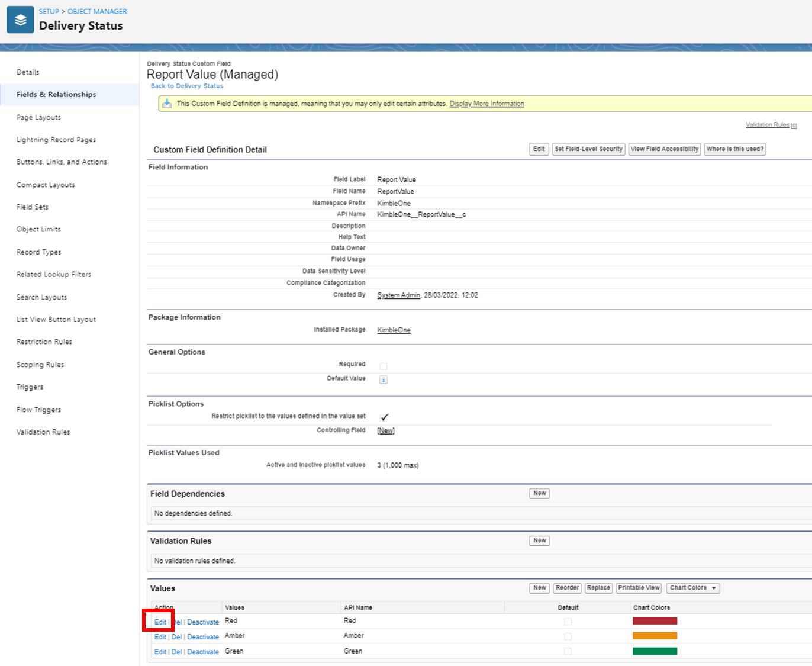Click System Admin link
The image size is (812, 666).
pos(398,295)
